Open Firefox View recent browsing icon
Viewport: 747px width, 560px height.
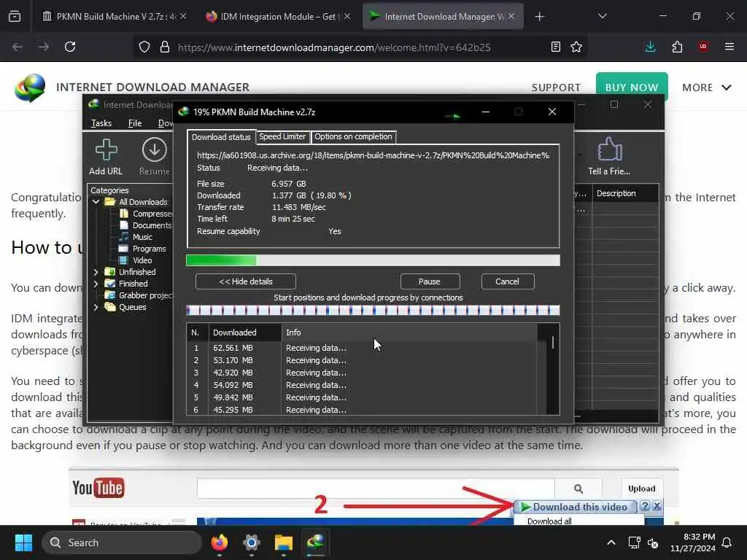15,17
